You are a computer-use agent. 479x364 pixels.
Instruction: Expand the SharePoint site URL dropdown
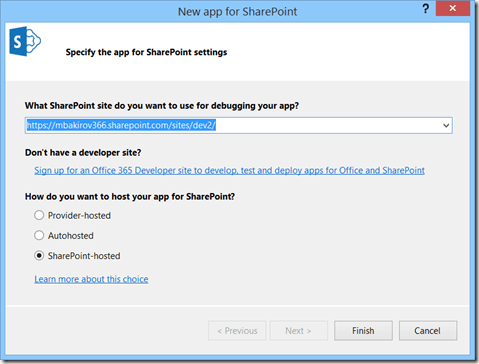pyautogui.click(x=446, y=126)
